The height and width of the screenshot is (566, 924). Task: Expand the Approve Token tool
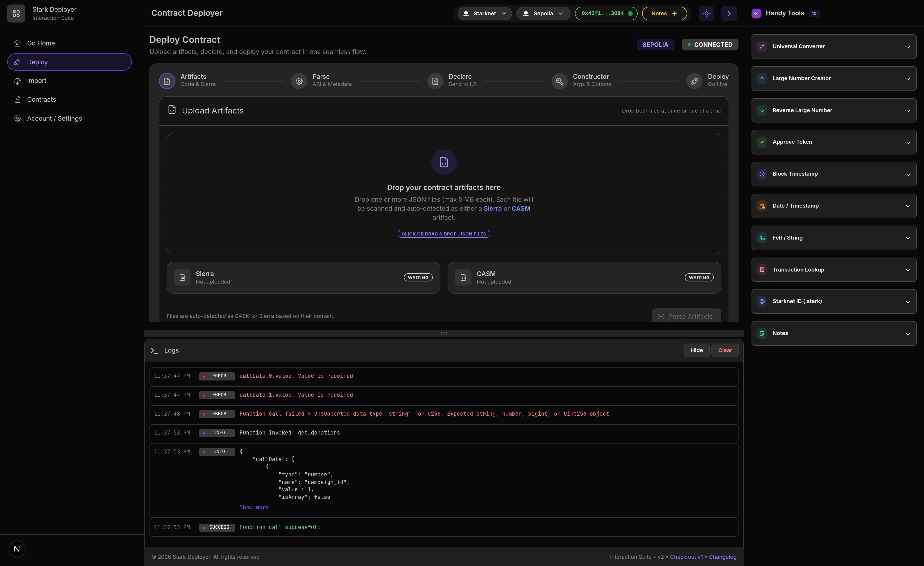pos(834,142)
